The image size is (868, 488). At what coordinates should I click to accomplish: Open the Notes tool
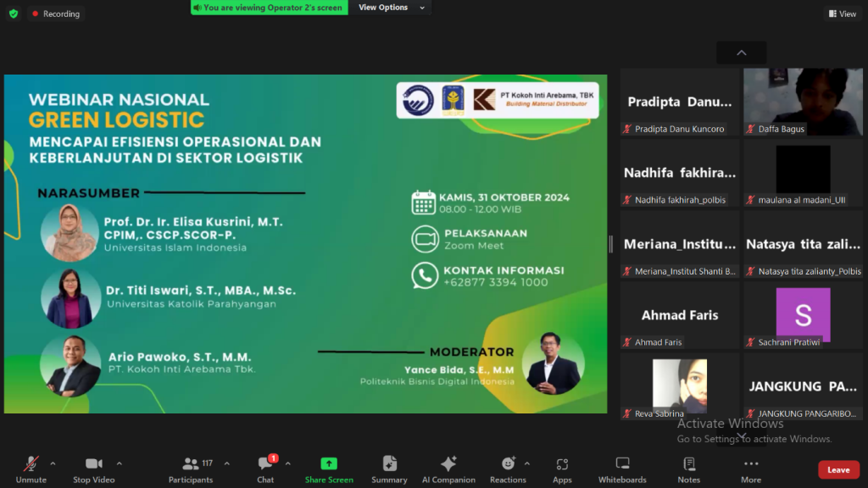point(689,464)
